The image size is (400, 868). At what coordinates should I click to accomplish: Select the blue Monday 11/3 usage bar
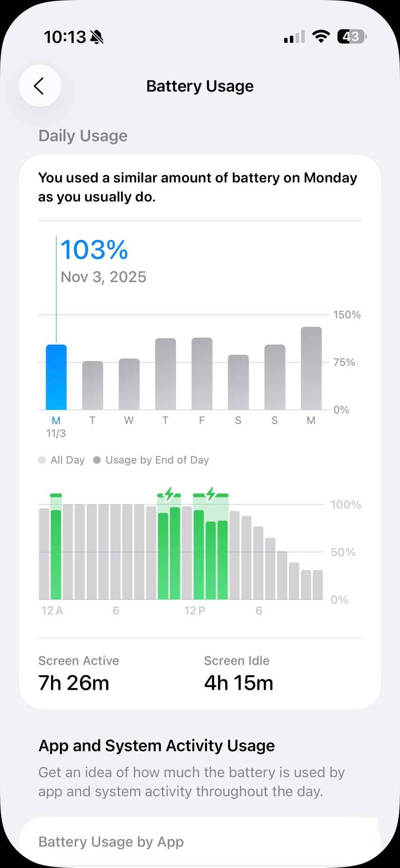(56, 377)
